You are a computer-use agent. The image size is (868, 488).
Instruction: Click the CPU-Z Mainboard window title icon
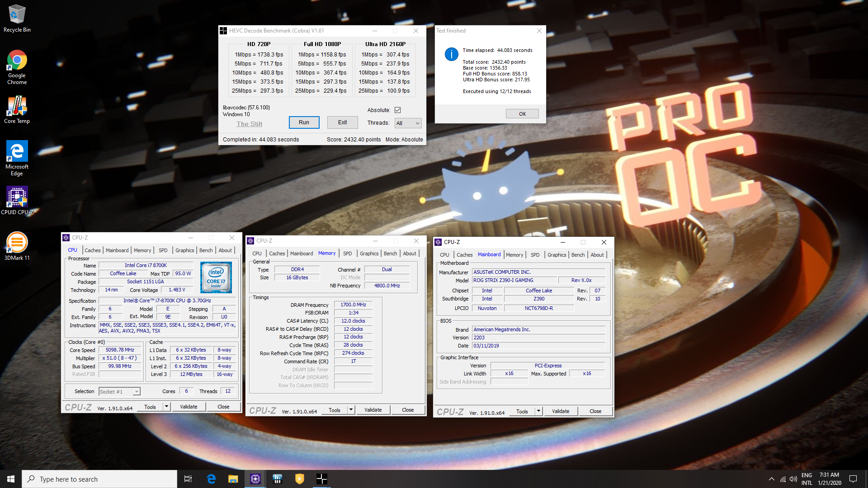(x=438, y=242)
